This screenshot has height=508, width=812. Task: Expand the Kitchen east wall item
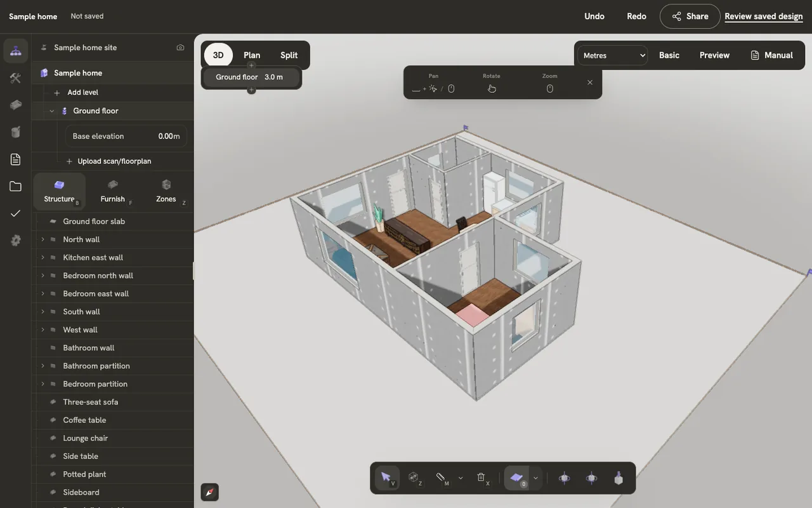43,258
